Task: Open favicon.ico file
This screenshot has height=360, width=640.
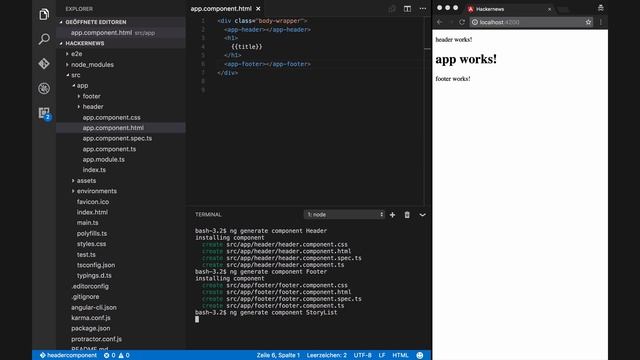Action: click(93, 202)
